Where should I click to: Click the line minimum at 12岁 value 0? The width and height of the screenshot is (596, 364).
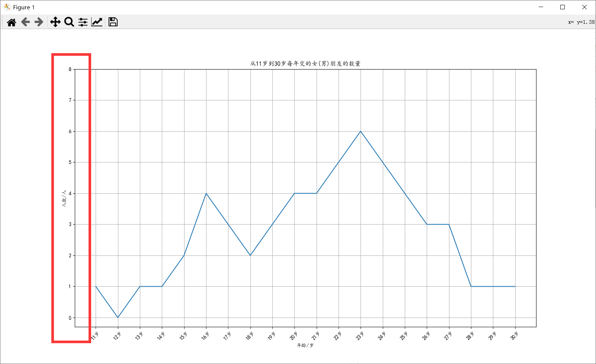click(x=118, y=318)
